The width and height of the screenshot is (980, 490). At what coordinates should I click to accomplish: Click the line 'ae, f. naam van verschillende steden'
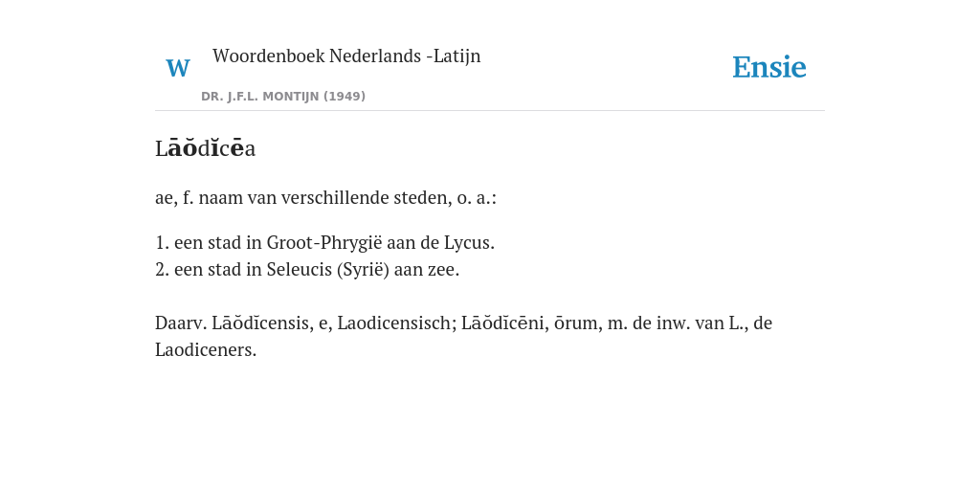(325, 198)
